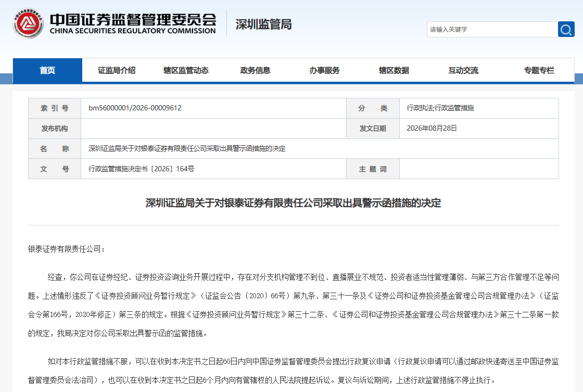Select index number bm56000001/2026-00009612

[135, 108]
